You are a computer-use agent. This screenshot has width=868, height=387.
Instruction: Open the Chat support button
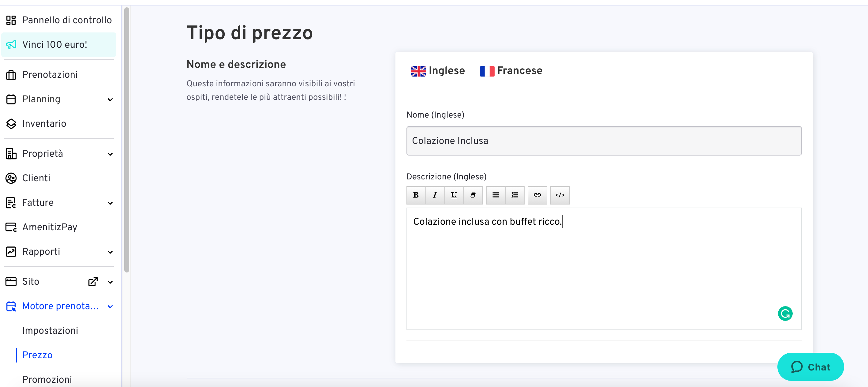tap(810, 367)
